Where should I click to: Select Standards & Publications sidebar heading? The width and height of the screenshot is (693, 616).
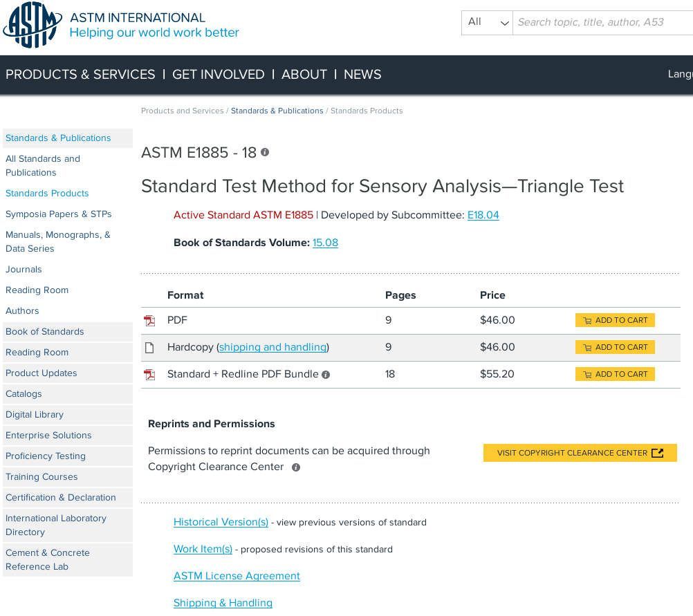(67, 138)
